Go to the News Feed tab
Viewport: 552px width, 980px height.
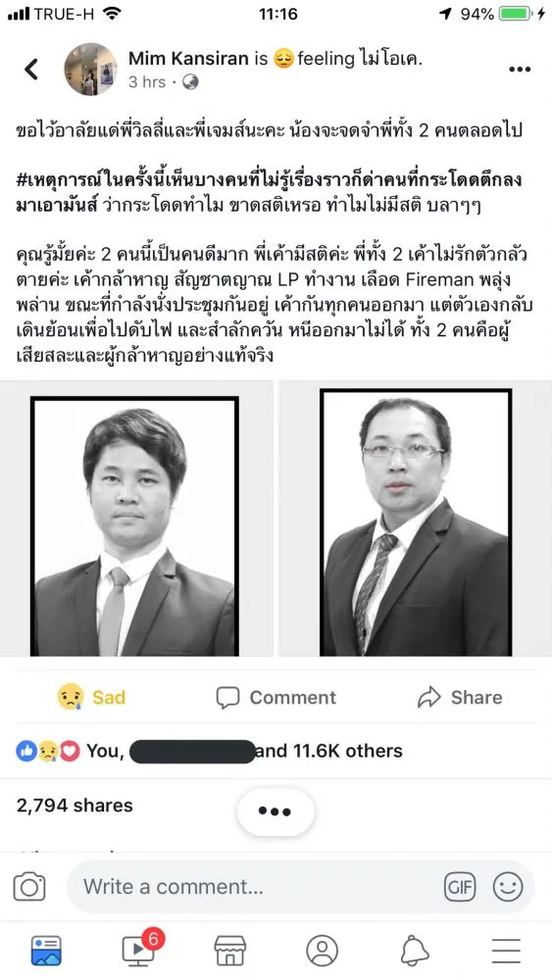46,951
